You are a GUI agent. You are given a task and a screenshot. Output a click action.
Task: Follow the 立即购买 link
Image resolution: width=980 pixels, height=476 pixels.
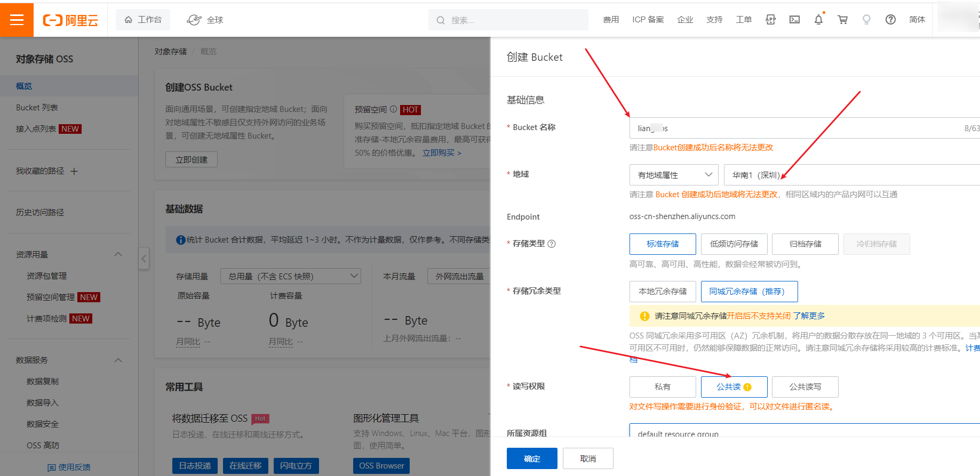pos(442,153)
